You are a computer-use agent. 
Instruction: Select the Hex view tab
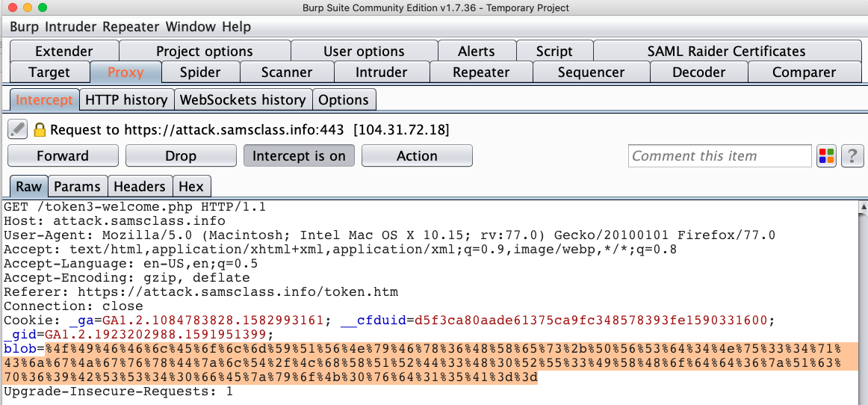(x=191, y=186)
